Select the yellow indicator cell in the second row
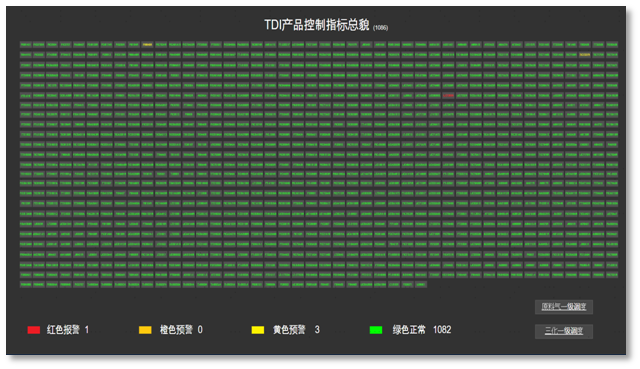 584,55
